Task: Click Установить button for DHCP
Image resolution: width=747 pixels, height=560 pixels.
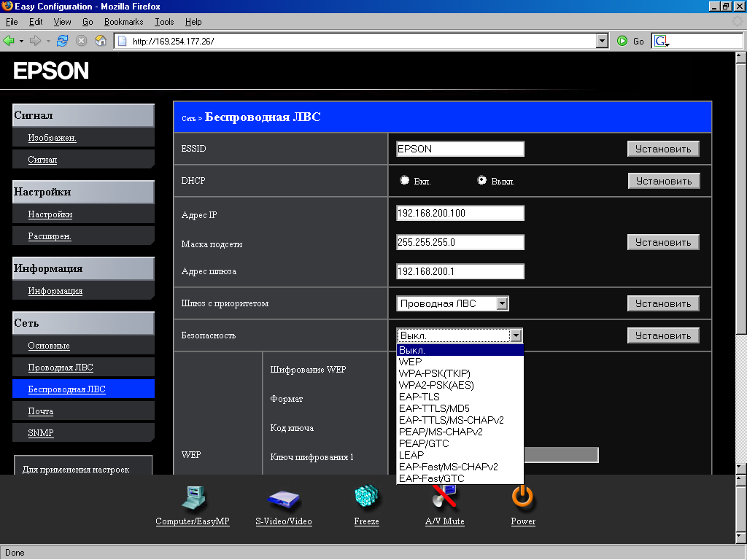Action: [664, 181]
